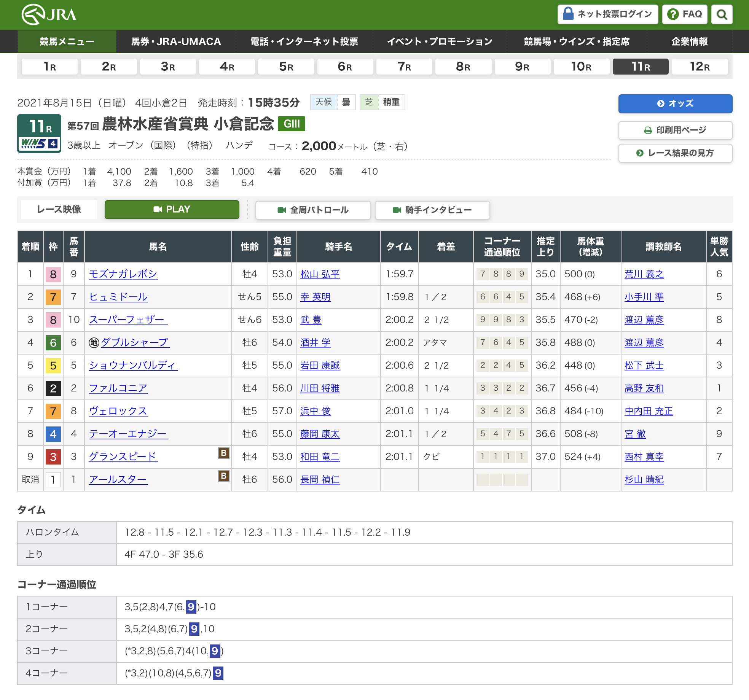
Task: Play the race video
Action: coord(172,210)
